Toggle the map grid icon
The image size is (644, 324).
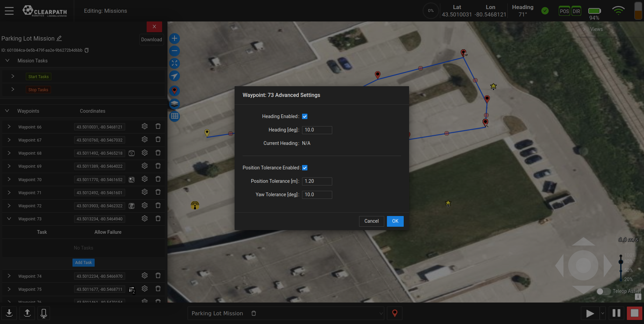(x=175, y=116)
